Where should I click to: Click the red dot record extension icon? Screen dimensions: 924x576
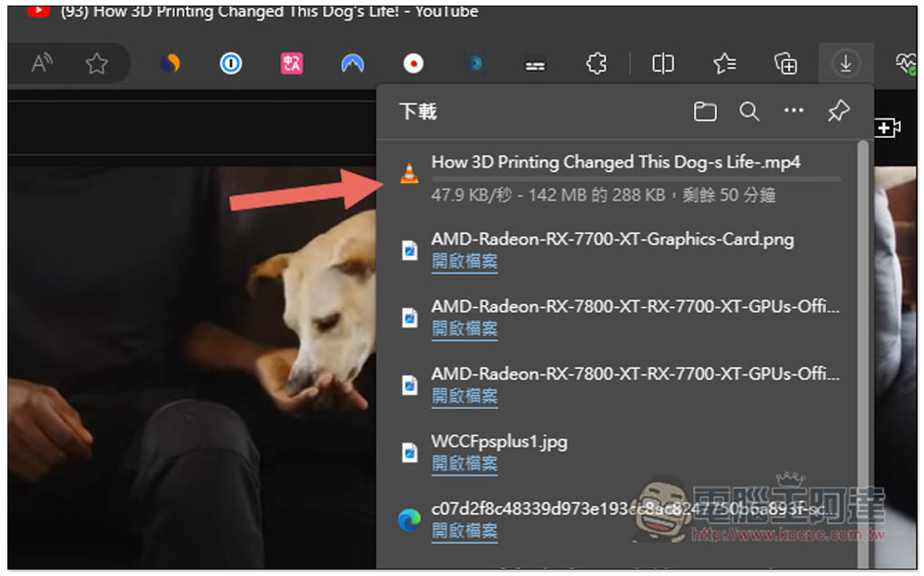414,63
